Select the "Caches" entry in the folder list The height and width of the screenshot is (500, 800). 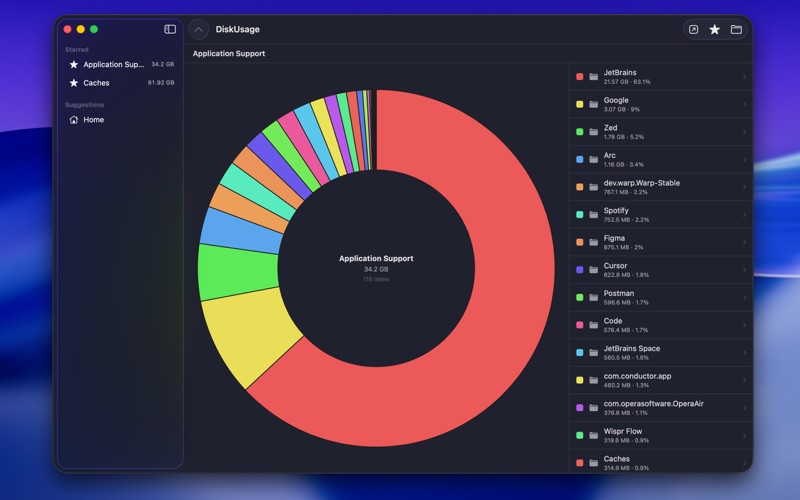[x=661, y=462]
